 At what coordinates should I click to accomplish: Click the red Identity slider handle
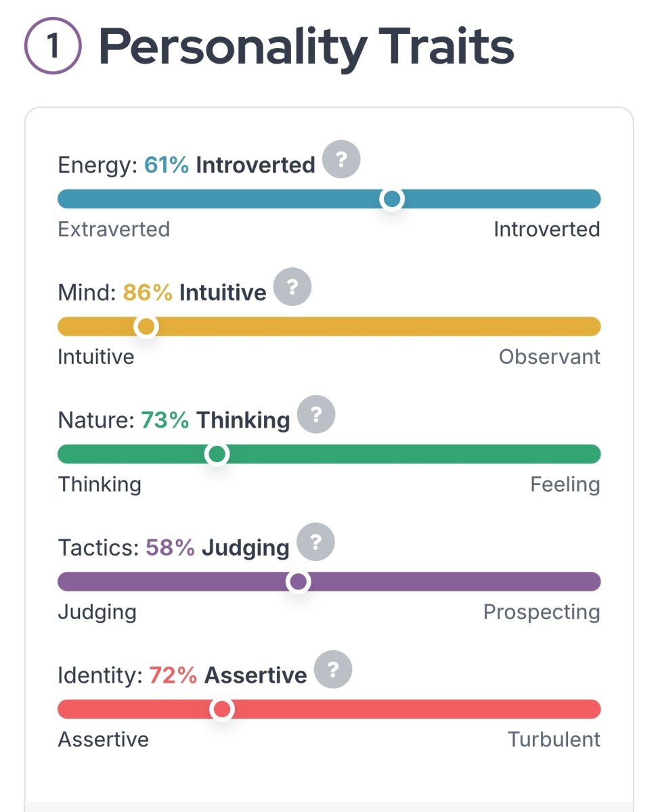[x=222, y=709]
